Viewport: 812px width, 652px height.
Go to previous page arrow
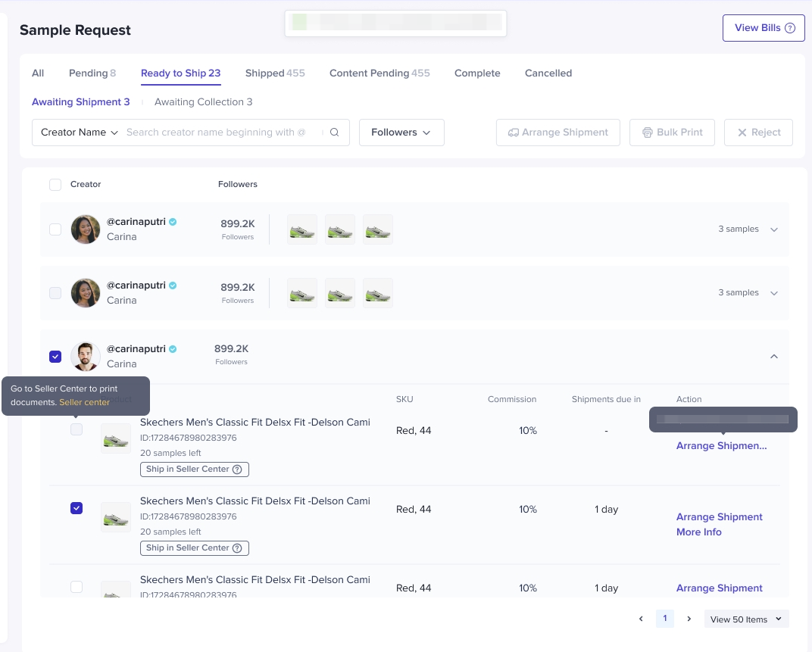click(x=641, y=619)
